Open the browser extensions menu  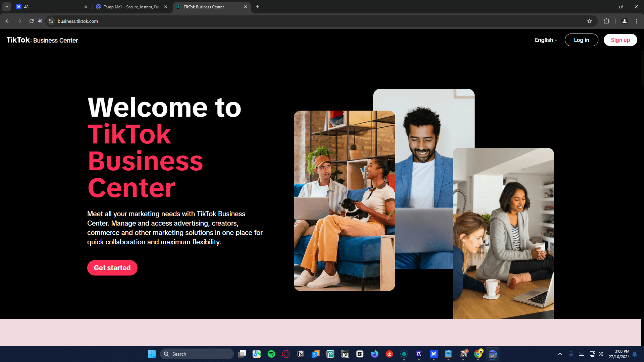606,21
